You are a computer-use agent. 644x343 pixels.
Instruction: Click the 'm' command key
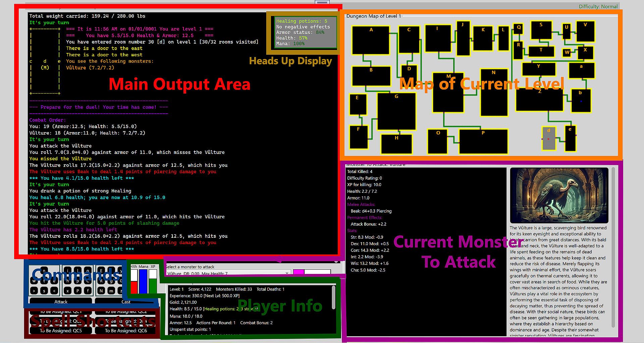point(111,291)
